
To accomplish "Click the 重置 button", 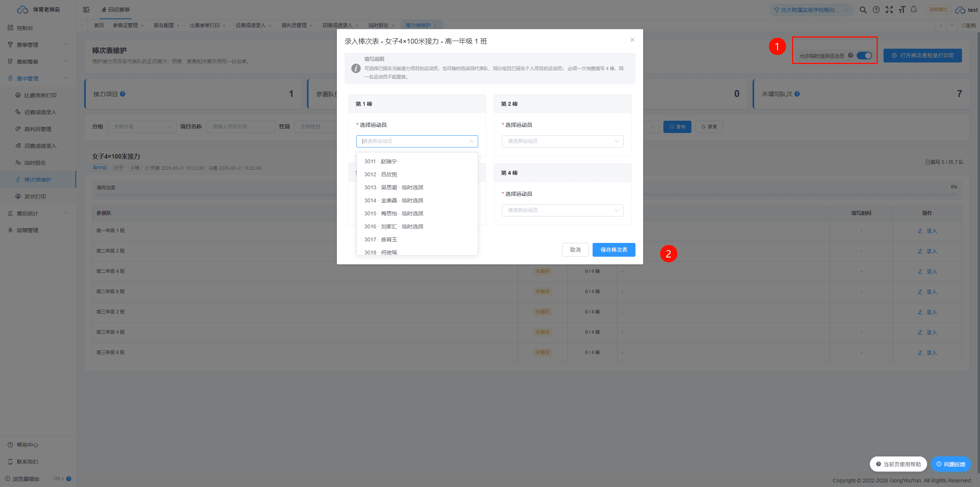I will [709, 127].
